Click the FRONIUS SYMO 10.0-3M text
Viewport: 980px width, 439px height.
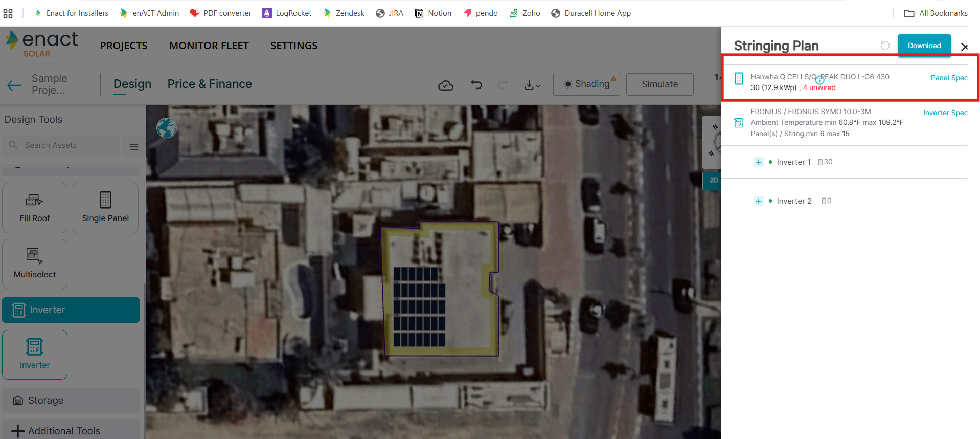pos(811,112)
